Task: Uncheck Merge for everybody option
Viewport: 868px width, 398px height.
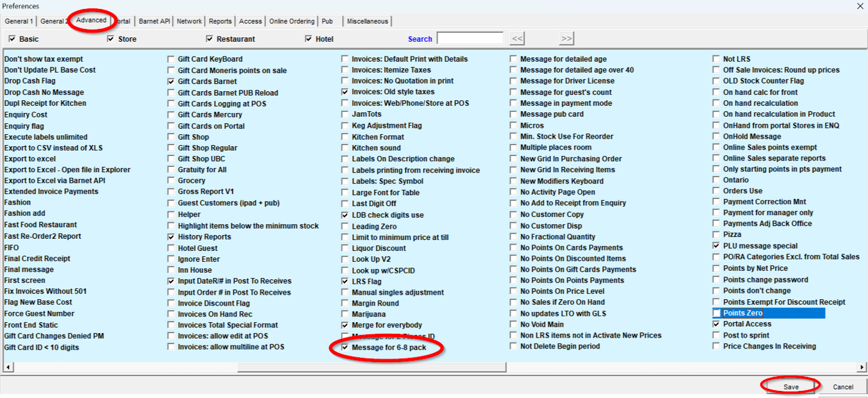Action: coord(345,325)
